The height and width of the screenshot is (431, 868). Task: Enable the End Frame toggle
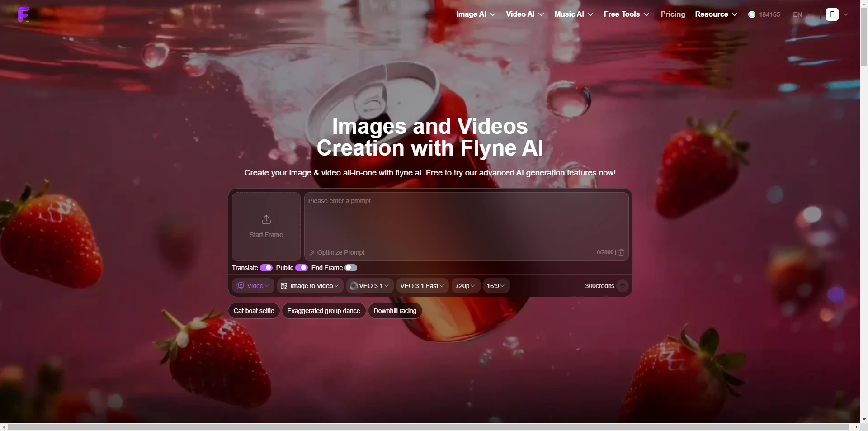(x=351, y=268)
